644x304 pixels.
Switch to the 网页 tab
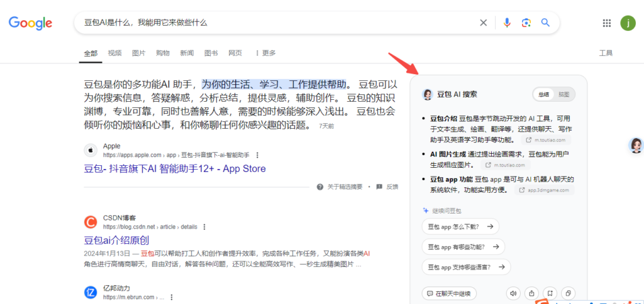pyautogui.click(x=235, y=53)
